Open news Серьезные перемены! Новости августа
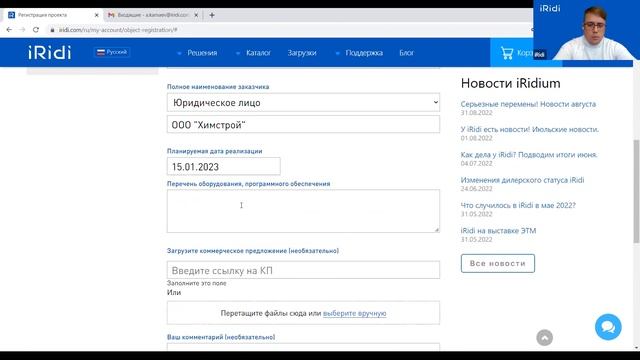Viewport: 640px width, 360px height. coord(528,104)
